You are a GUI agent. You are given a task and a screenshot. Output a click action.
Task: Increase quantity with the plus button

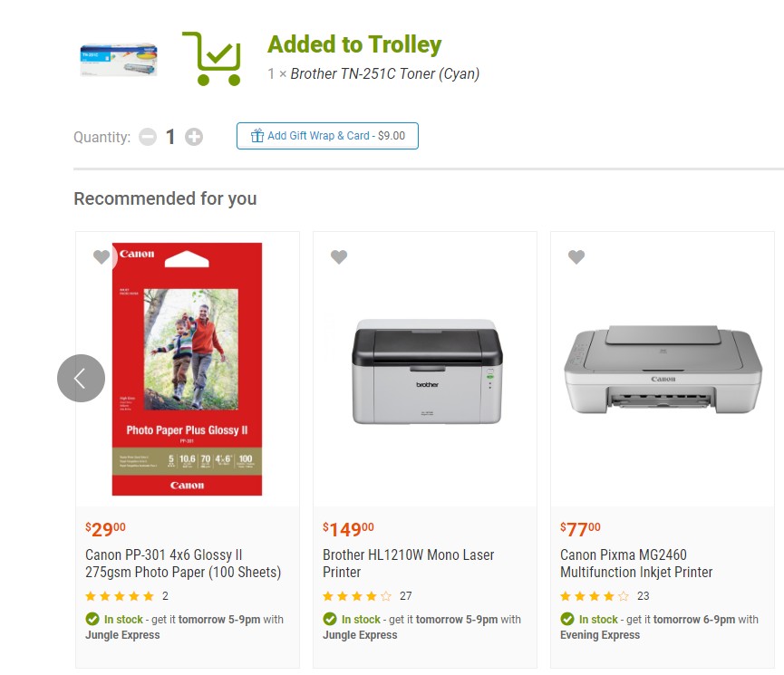(x=194, y=137)
